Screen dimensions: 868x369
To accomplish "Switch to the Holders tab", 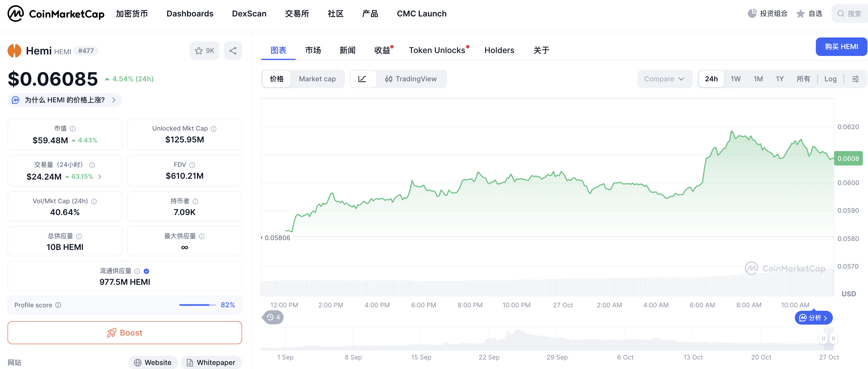I will click(499, 50).
